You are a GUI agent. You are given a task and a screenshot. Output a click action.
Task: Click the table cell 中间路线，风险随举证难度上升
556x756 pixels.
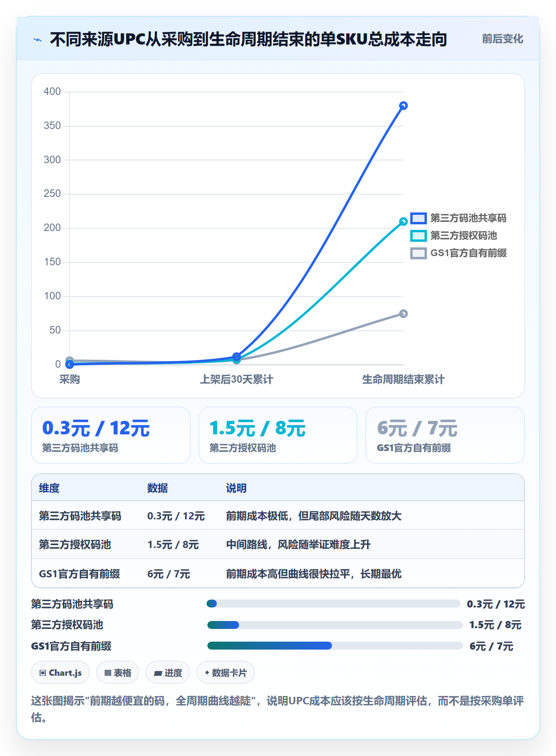(x=298, y=544)
